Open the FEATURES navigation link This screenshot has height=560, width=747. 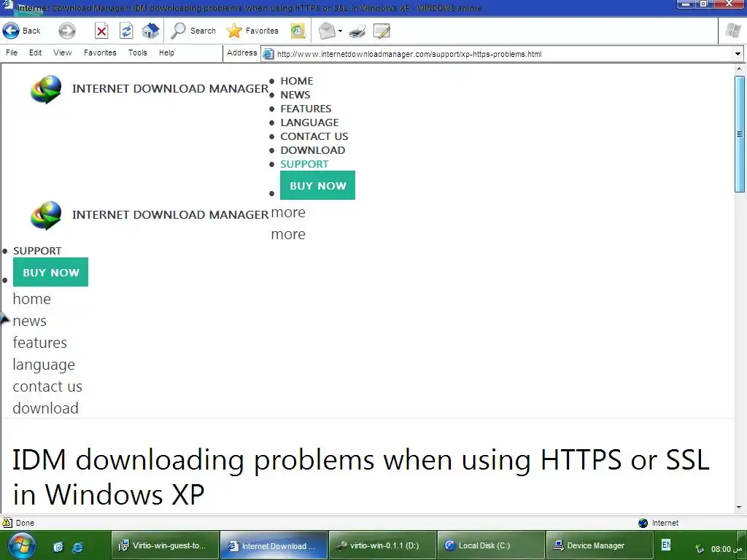[x=306, y=109]
